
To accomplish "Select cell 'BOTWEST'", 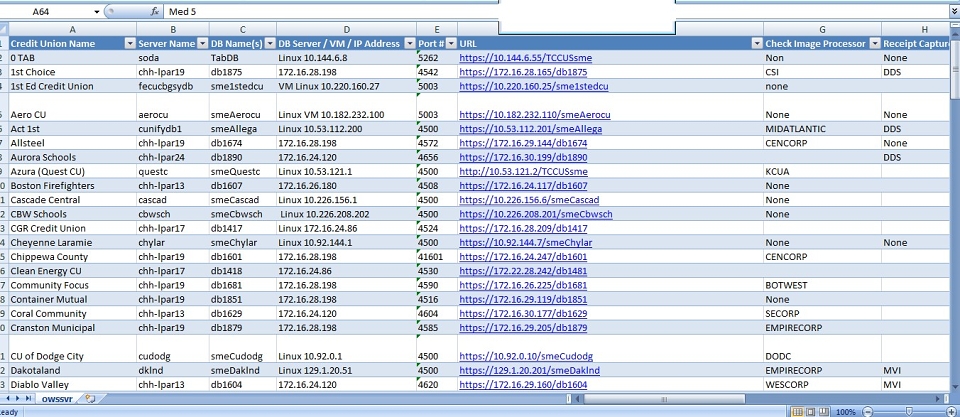I will [x=822, y=285].
